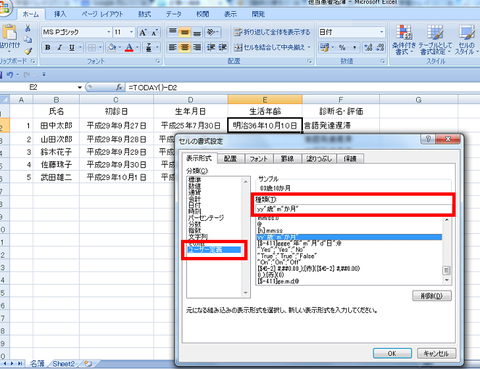
Task: Click the Format Painter brush icon
Action: coord(28,51)
